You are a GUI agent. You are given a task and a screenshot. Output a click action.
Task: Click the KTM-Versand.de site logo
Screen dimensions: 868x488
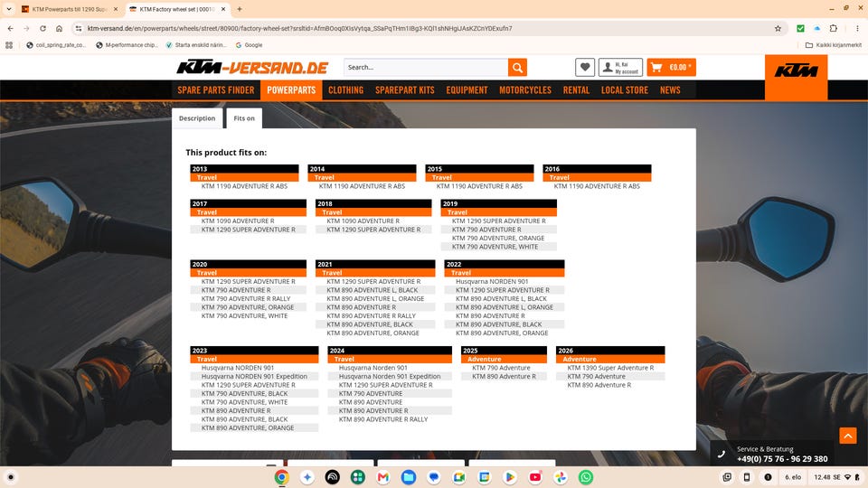coord(252,68)
